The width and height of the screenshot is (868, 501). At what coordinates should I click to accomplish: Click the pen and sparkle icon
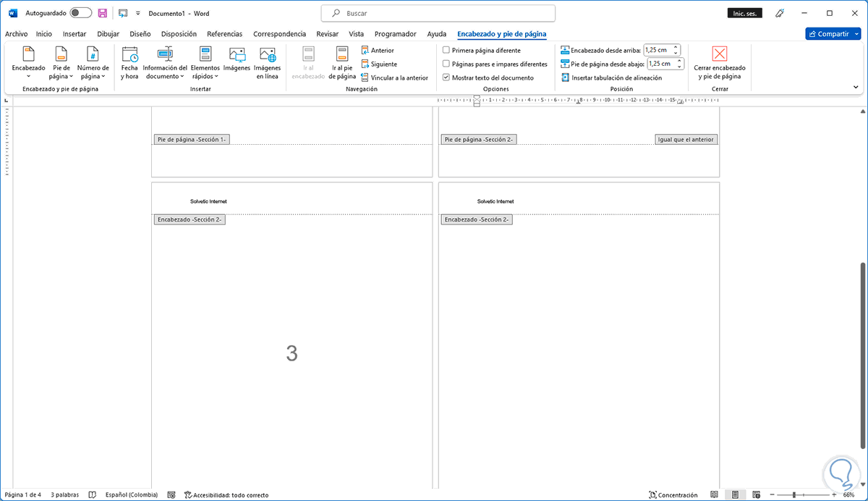tap(780, 13)
